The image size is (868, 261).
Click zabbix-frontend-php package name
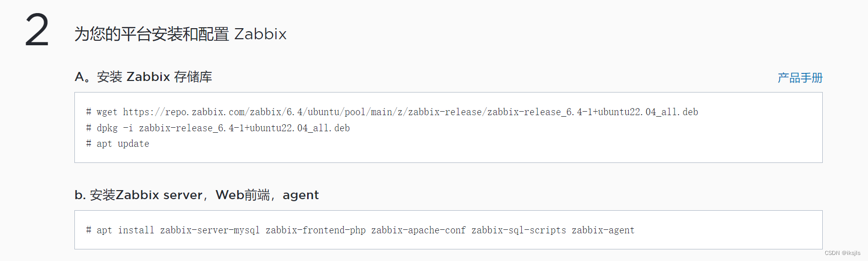[x=316, y=230]
